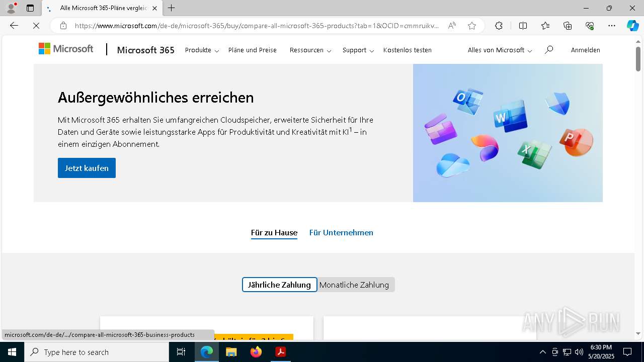Image resolution: width=644 pixels, height=362 pixels.
Task: Expand the Support dropdown menu
Action: tap(358, 50)
